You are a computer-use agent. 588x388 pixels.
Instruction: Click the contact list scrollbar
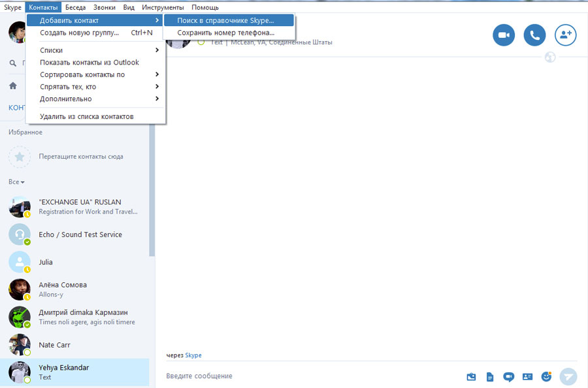point(152,191)
